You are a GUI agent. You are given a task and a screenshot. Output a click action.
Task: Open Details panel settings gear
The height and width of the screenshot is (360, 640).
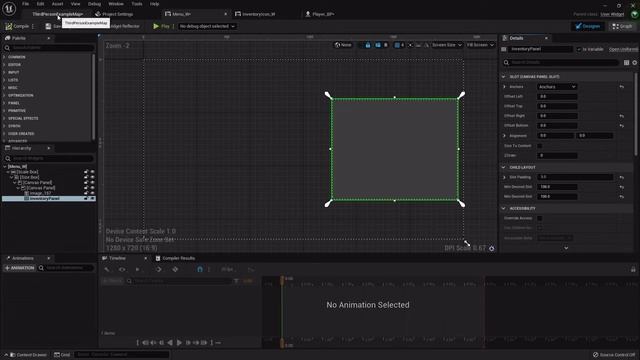pos(635,62)
